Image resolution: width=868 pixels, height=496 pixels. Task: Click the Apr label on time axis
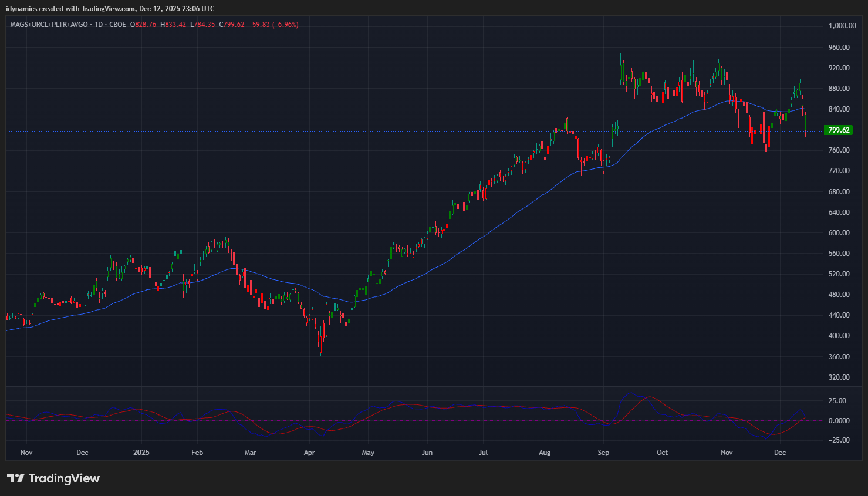(309, 453)
